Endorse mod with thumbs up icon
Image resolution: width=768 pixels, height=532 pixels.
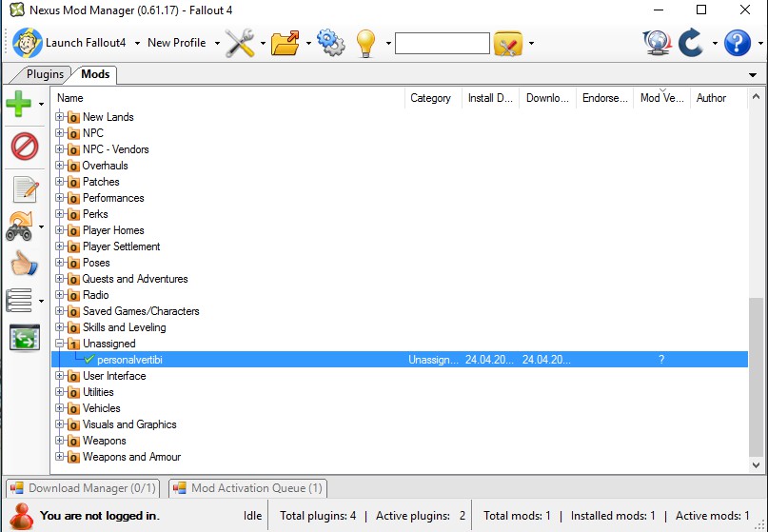click(24, 264)
